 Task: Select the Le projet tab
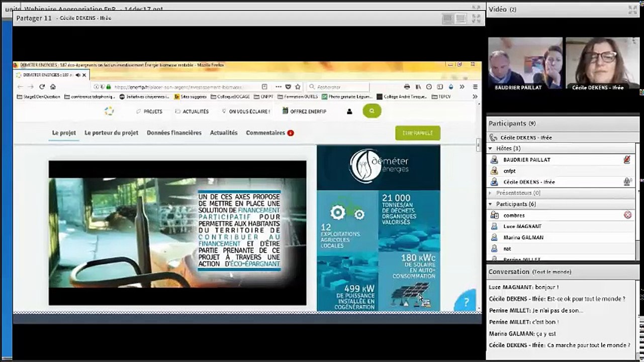point(64,133)
